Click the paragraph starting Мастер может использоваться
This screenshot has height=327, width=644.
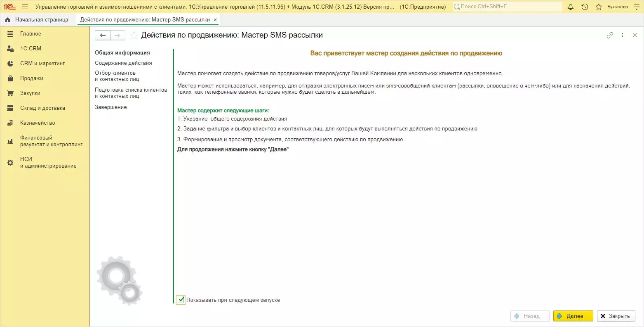404,89
